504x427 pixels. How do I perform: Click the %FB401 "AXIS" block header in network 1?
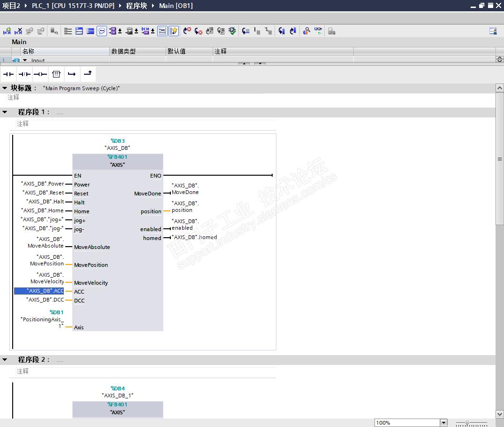(x=118, y=161)
